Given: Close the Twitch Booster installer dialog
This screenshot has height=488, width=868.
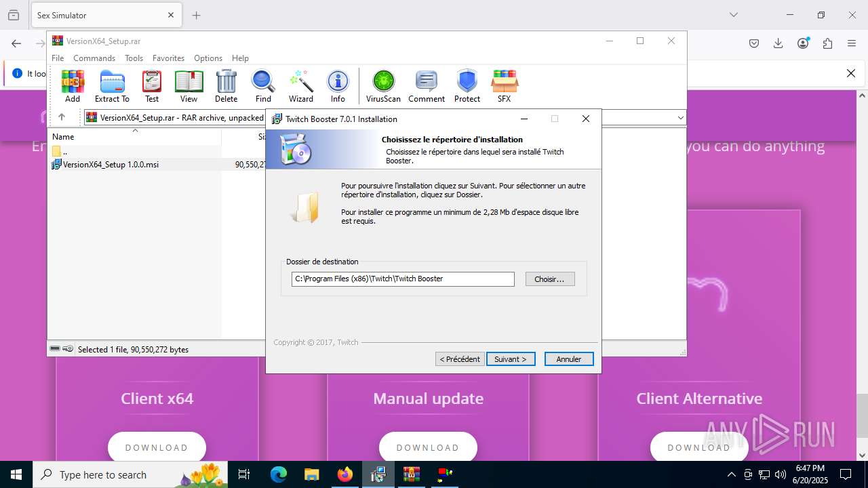Looking at the screenshot, I should (586, 119).
